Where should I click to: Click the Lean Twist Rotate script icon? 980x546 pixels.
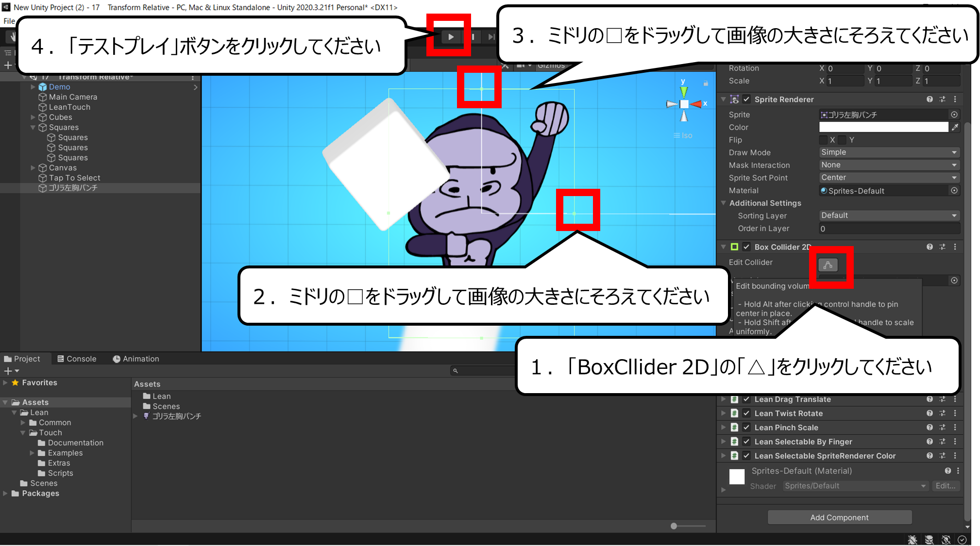[x=734, y=413]
